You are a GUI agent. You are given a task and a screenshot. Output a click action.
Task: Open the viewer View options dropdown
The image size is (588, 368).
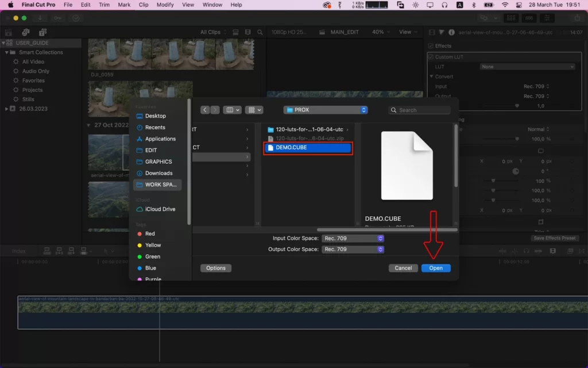click(x=408, y=32)
